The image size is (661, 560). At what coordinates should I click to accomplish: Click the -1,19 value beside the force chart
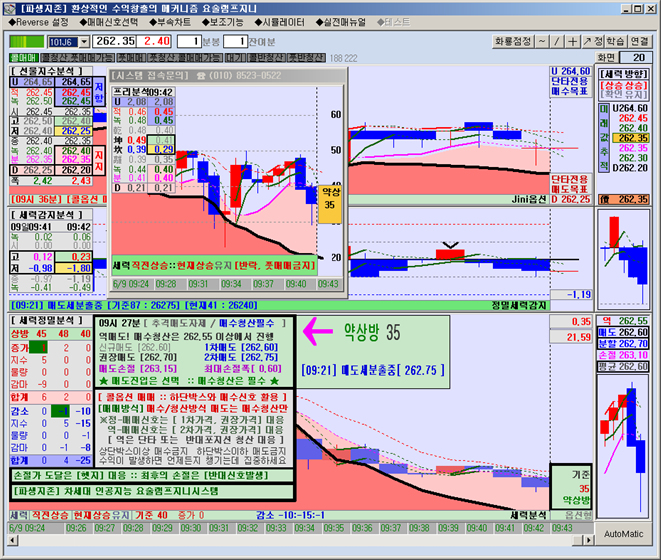click(571, 294)
